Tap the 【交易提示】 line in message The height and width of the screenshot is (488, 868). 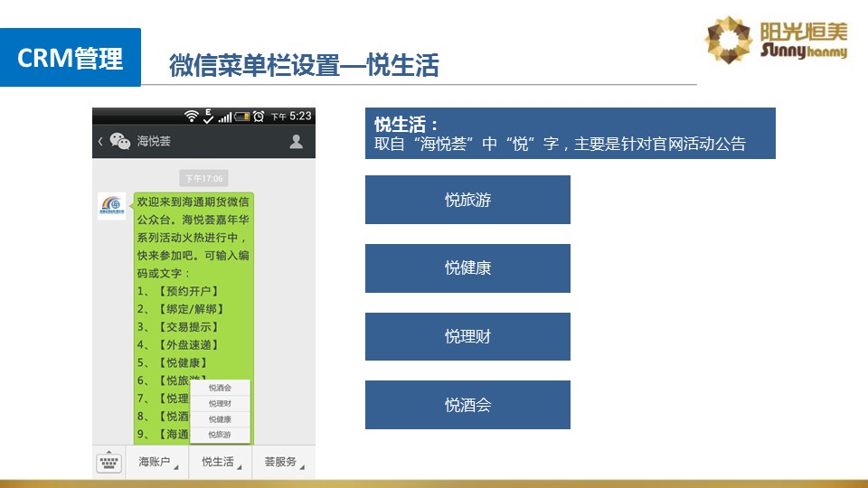click(178, 327)
